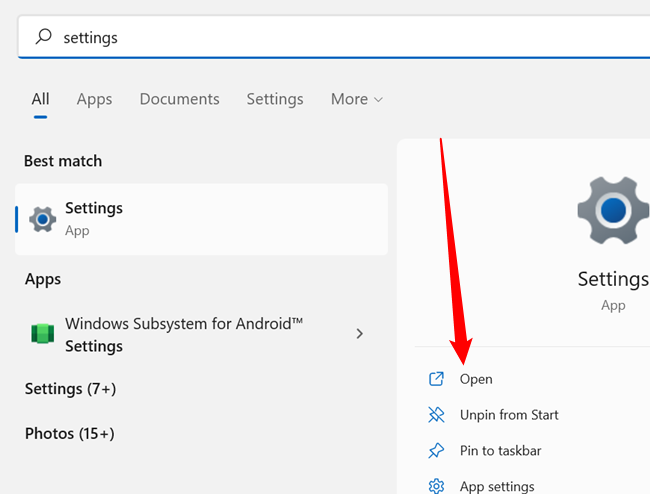Choose Pin to taskbar
Viewport: 650px width, 494px height.
pyautogui.click(x=500, y=450)
